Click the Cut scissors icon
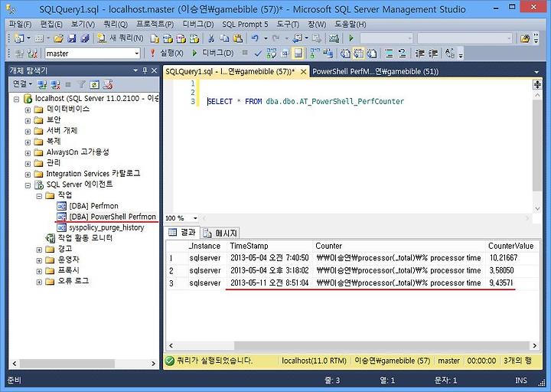Viewport: 551px width, 392px height. pyautogui.click(x=211, y=38)
